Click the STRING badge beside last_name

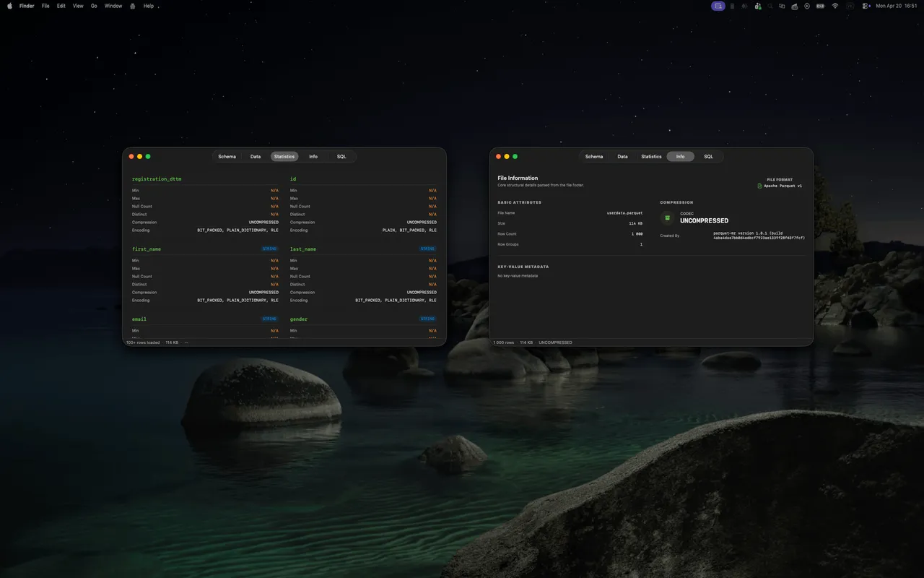click(x=427, y=249)
